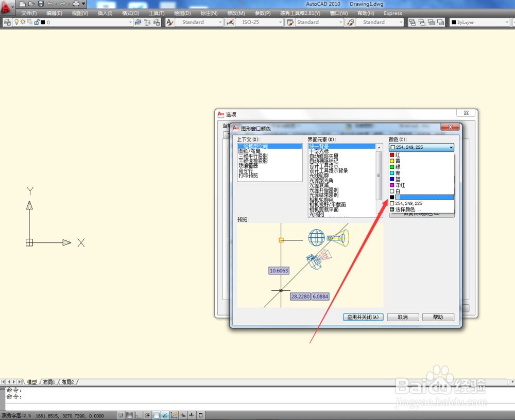Toggle Snap mode in status bar
Viewport: 515px width, 420px height.
click(x=121, y=415)
